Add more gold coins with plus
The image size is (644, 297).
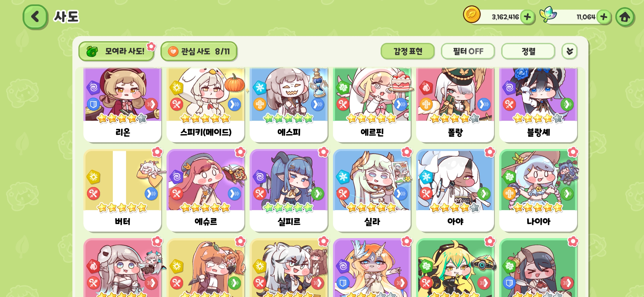pos(527,17)
